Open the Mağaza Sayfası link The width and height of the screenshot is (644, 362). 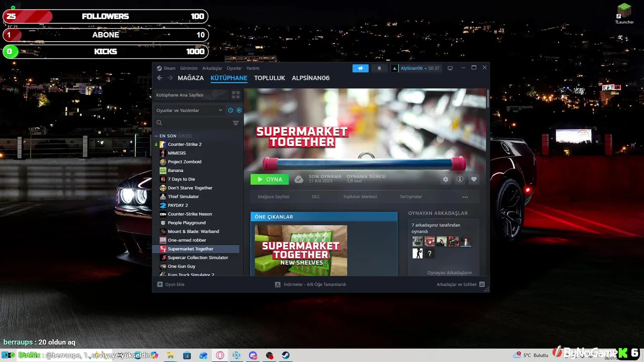coord(273,197)
